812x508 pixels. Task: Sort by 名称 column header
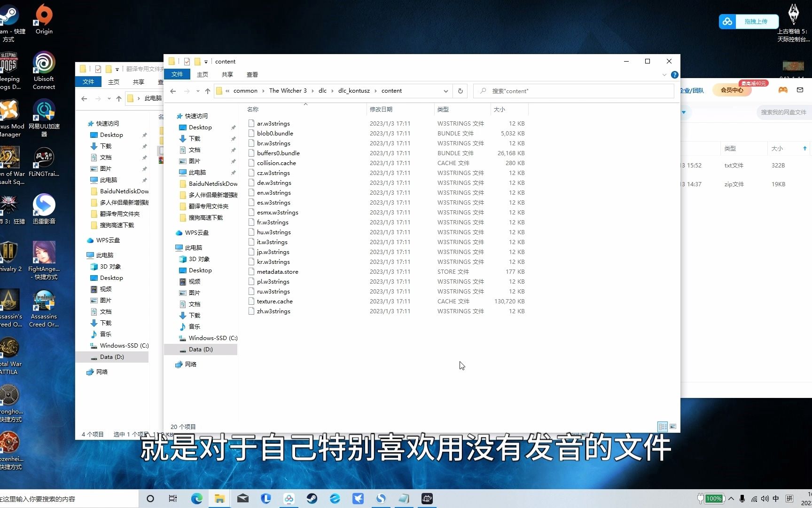pos(305,109)
